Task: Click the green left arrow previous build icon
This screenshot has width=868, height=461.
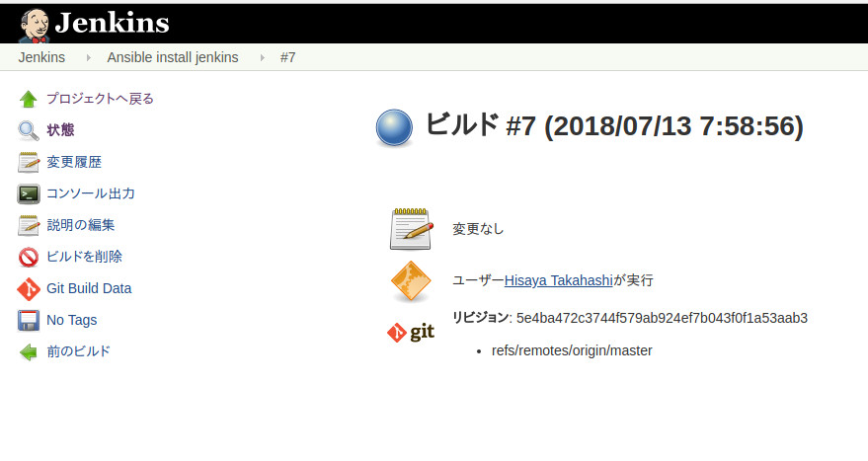Action: pyautogui.click(x=29, y=352)
